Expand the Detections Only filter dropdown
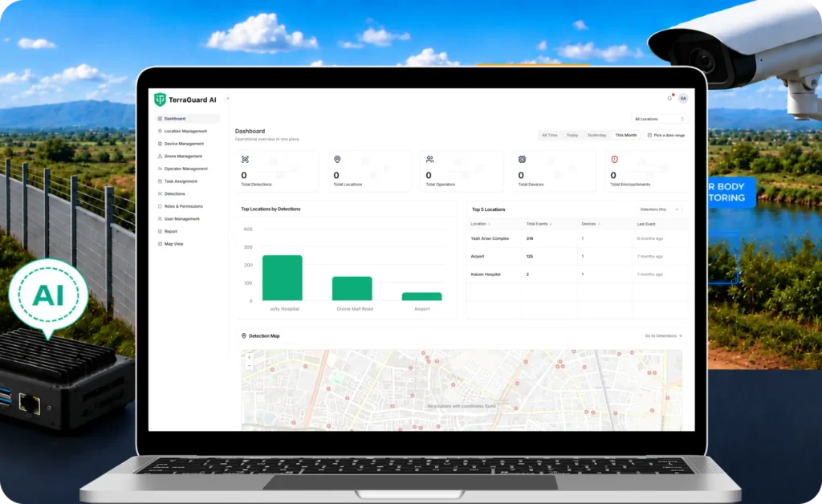Viewport: 822px width, 504px height. coord(659,209)
